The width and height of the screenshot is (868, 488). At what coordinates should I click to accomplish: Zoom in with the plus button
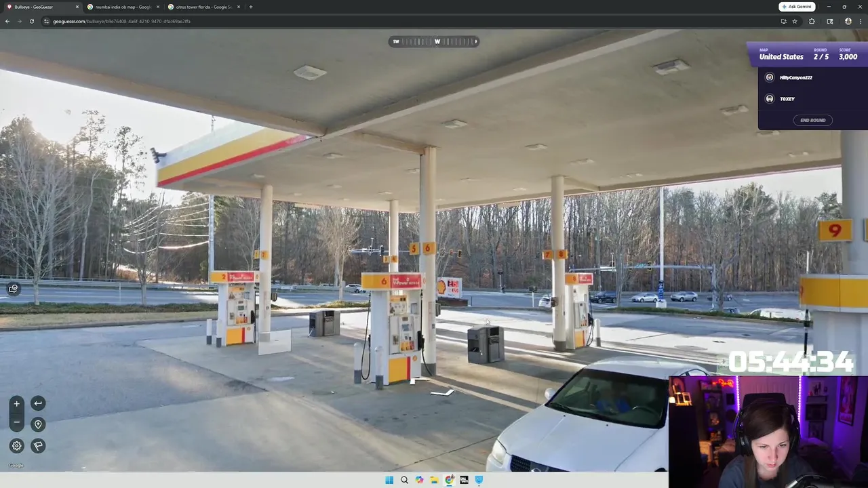pos(17,404)
